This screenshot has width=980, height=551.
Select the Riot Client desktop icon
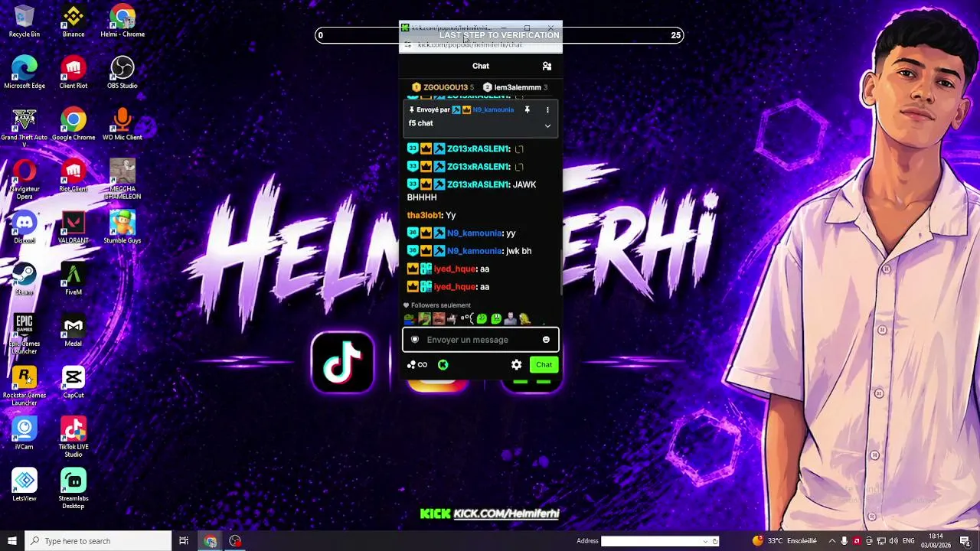click(73, 176)
